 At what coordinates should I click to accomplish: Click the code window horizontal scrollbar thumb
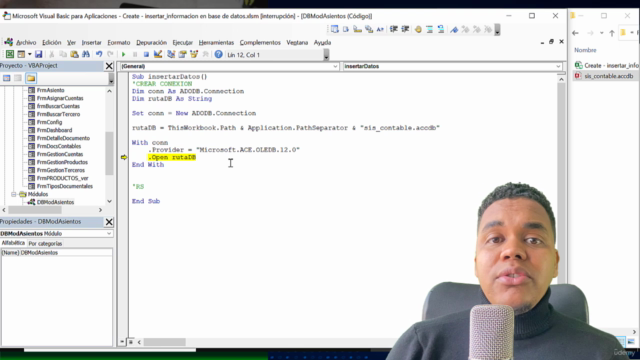[164, 342]
